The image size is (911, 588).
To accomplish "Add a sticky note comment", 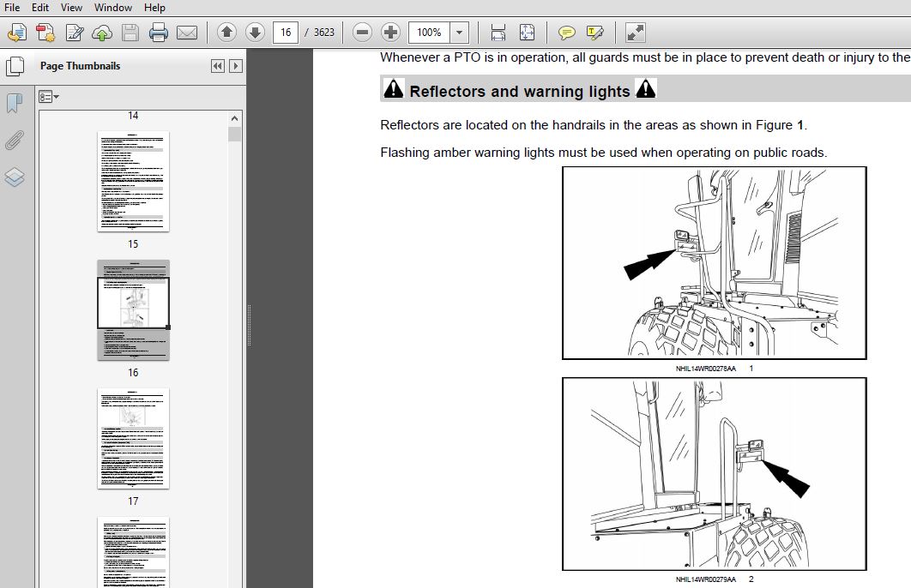I will (x=566, y=33).
